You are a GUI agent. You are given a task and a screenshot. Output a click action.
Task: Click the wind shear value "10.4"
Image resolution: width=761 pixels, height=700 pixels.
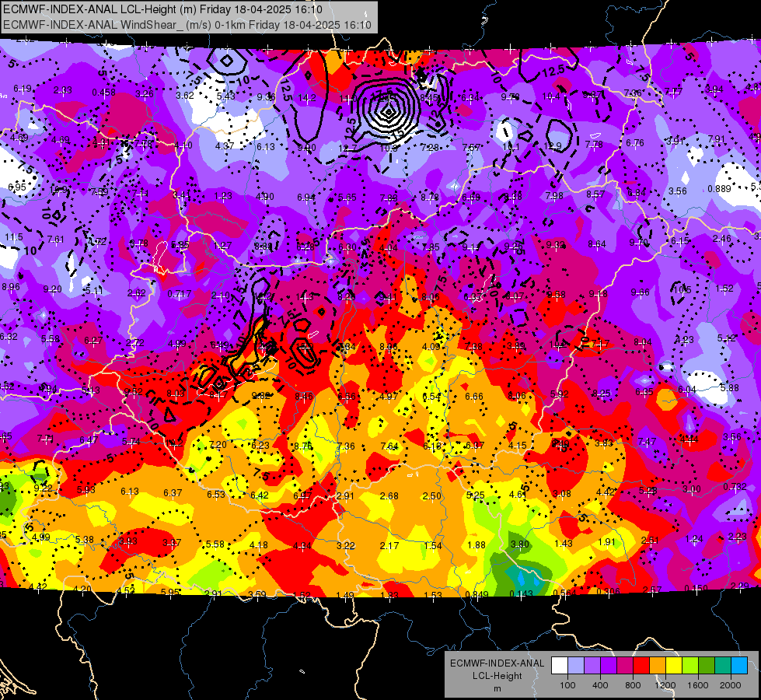pyautogui.click(x=551, y=96)
